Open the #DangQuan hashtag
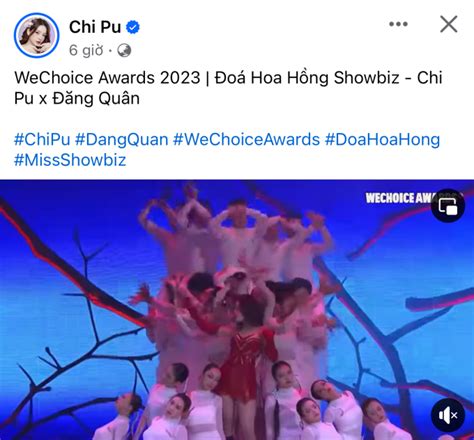This screenshot has height=440, width=474. [x=122, y=139]
